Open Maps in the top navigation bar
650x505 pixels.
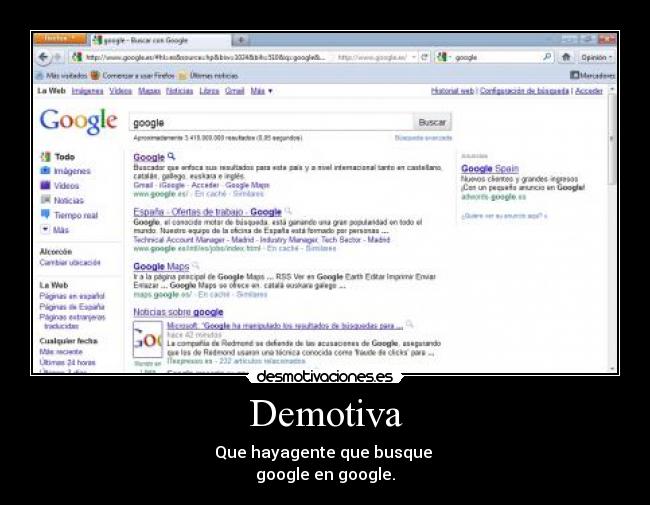pos(149,91)
